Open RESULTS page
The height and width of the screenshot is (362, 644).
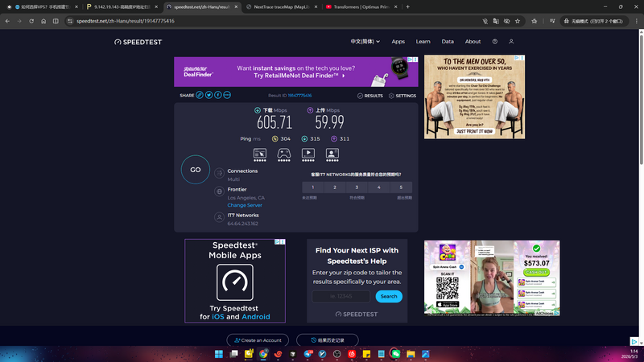pyautogui.click(x=370, y=96)
